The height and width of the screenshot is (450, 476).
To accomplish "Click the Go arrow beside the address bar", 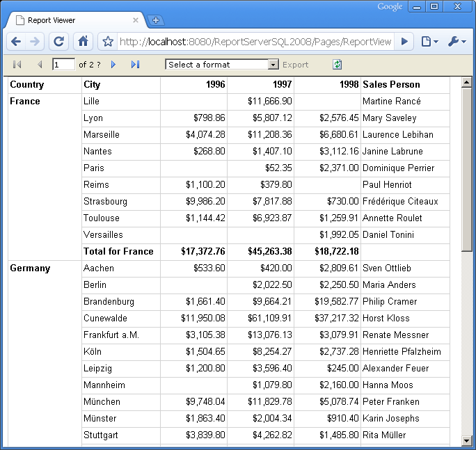I will 404,41.
